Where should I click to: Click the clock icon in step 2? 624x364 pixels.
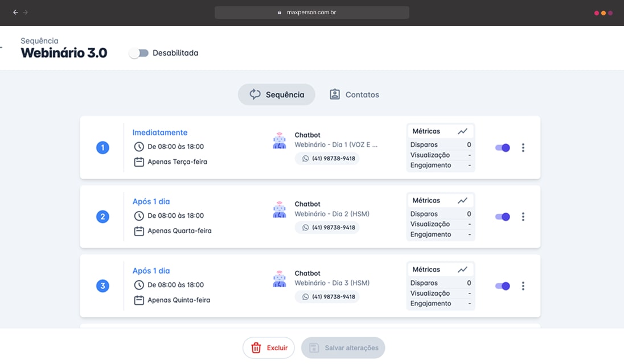(138, 216)
